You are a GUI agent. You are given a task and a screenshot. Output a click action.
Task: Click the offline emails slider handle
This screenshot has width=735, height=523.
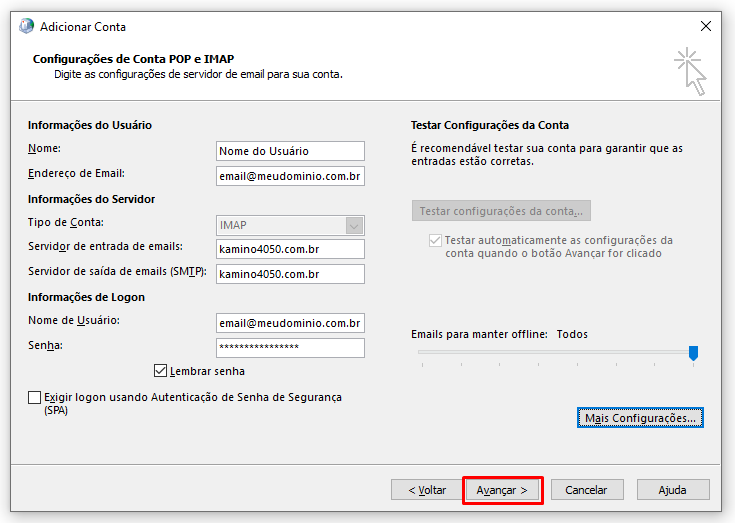pos(693,352)
